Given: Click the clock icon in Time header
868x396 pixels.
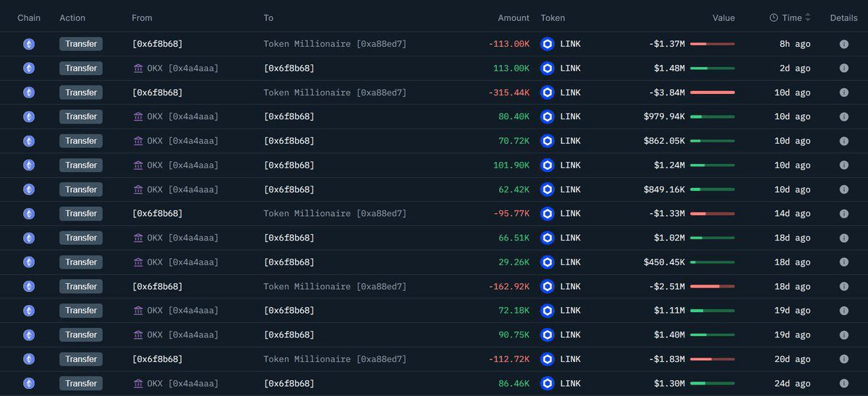Looking at the screenshot, I should click(773, 17).
